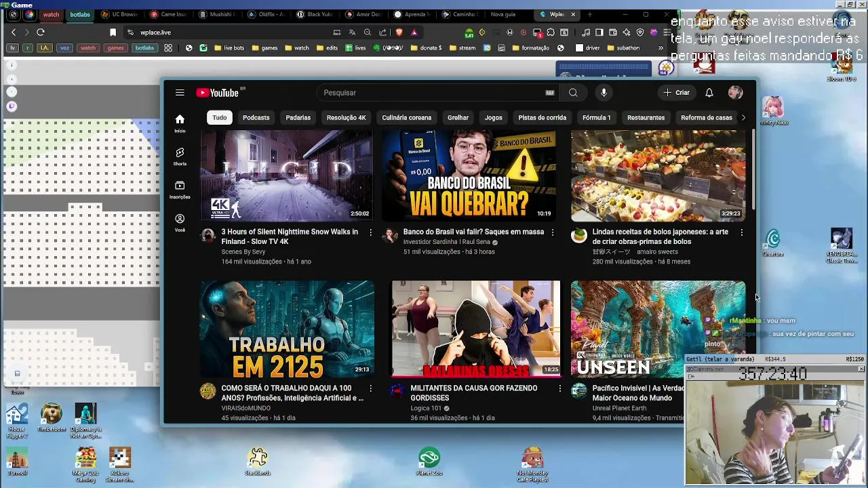Image resolution: width=868 pixels, height=488 pixels.
Task: Open options menu for the Finland snow walks video
Action: pyautogui.click(x=370, y=232)
